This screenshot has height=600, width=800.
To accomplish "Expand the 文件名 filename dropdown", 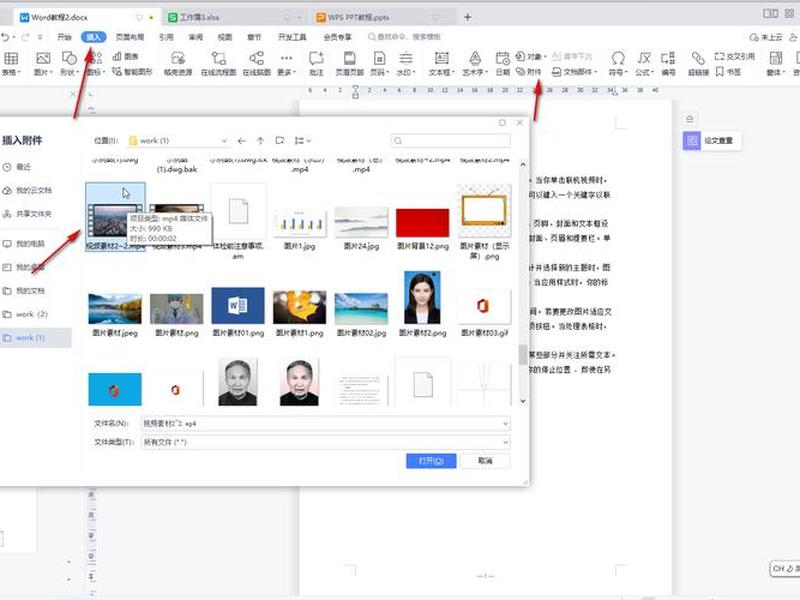I will tap(505, 423).
